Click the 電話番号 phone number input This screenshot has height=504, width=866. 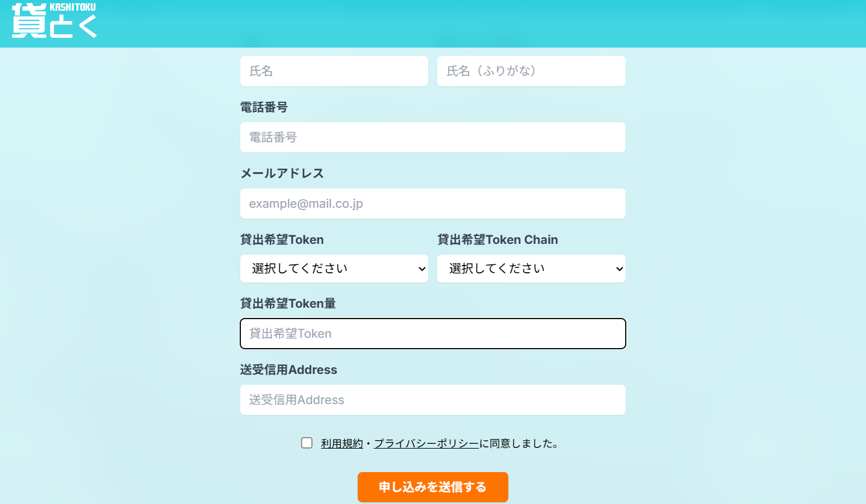[433, 137]
